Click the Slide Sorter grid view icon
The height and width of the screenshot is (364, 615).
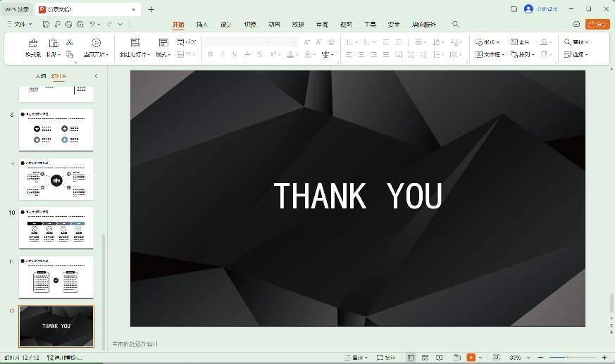425,358
